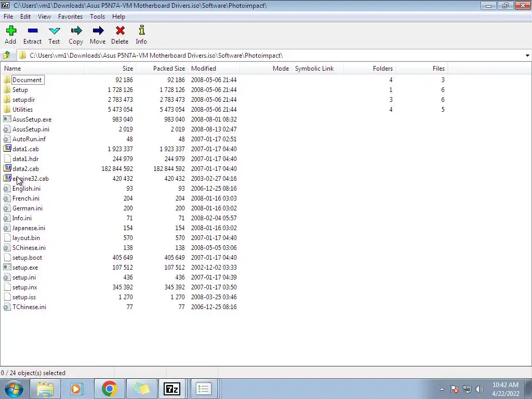The image size is (532, 399).
Task: Select the data1.hdr file
Action: 25,159
